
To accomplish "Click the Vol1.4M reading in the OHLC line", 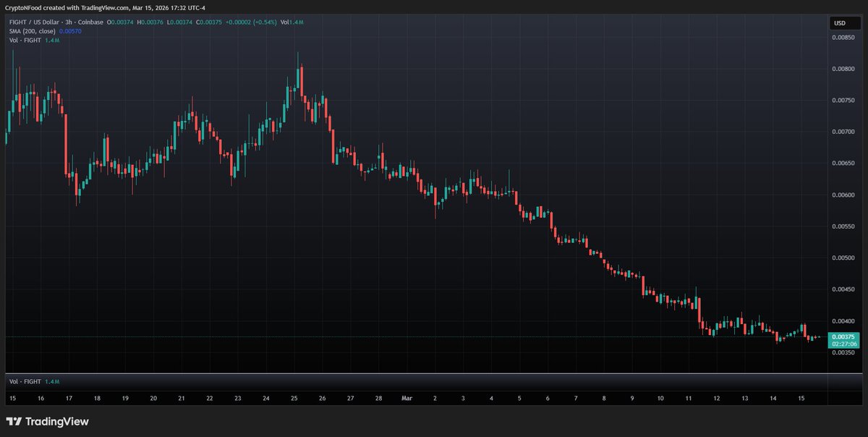I will pyautogui.click(x=292, y=22).
